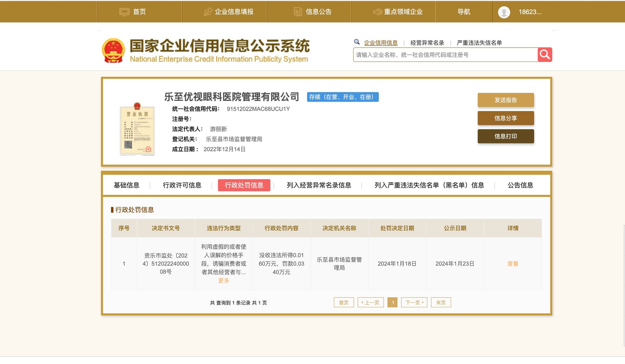Click the 末页 pagination button
Screen dimensions: 625x364
click(x=441, y=302)
